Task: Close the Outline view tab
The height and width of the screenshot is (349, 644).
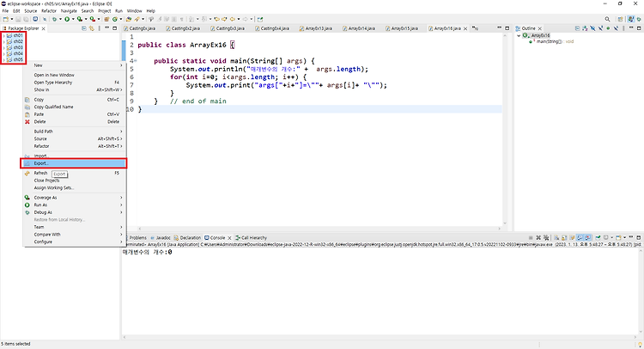Action: pos(540,28)
